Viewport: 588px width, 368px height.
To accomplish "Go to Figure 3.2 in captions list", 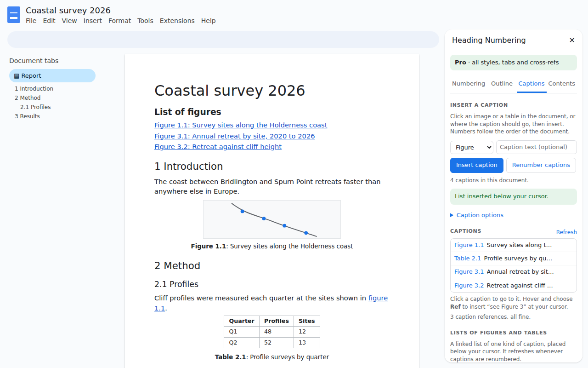I will (x=514, y=286).
